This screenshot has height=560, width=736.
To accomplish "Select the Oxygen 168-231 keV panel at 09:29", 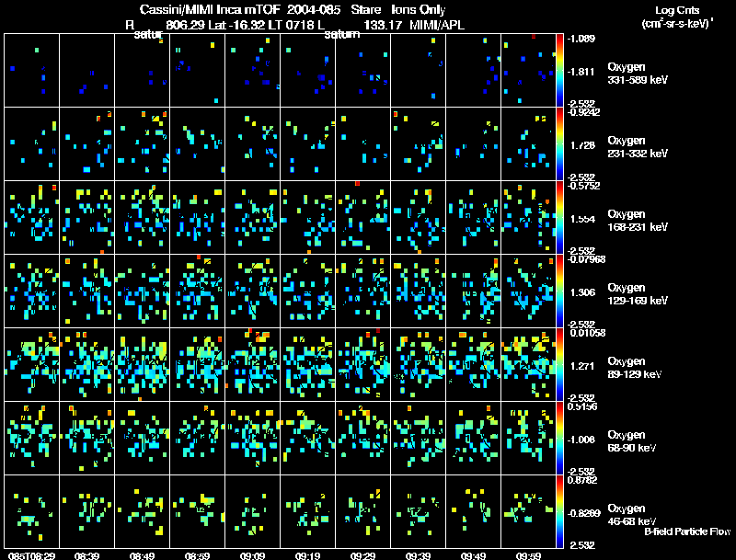I will 362,218.
